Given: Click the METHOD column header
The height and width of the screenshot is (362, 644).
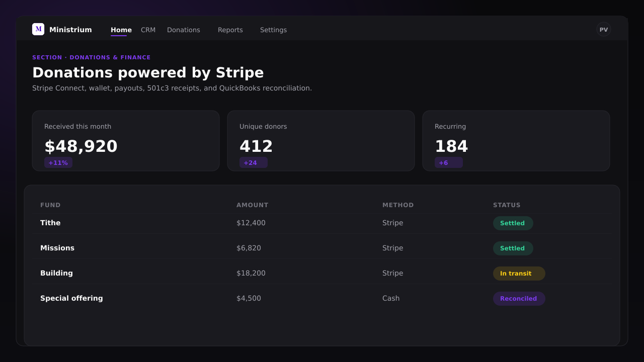Looking at the screenshot, I should 398,205.
